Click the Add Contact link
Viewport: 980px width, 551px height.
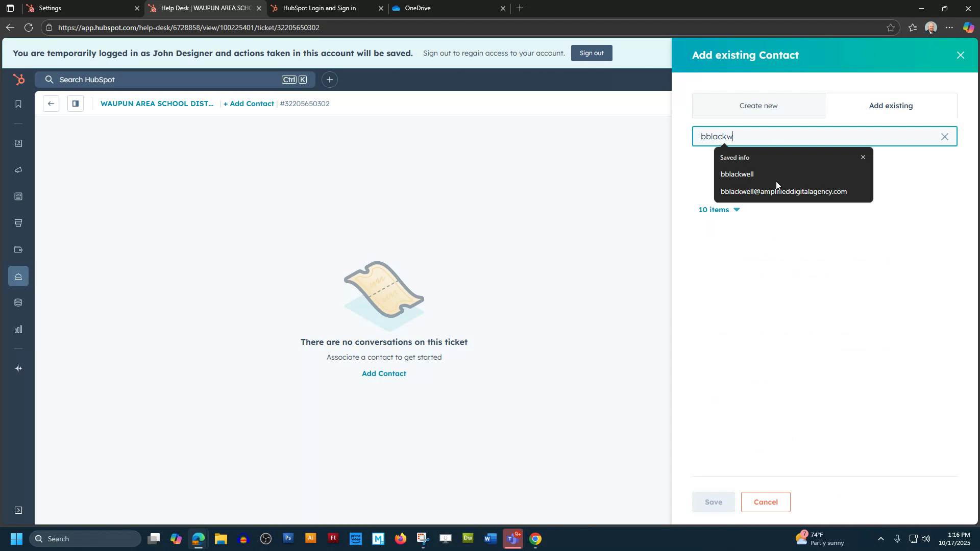383,373
